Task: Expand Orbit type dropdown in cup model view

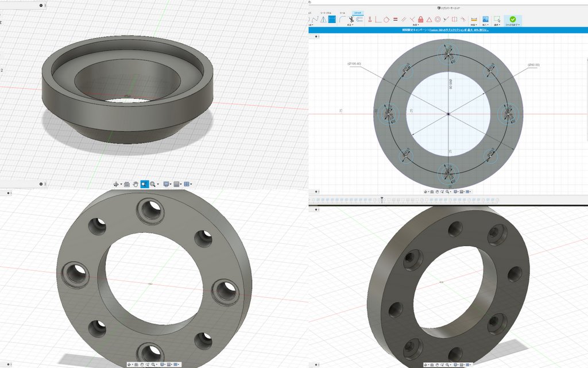Action: pos(121,184)
